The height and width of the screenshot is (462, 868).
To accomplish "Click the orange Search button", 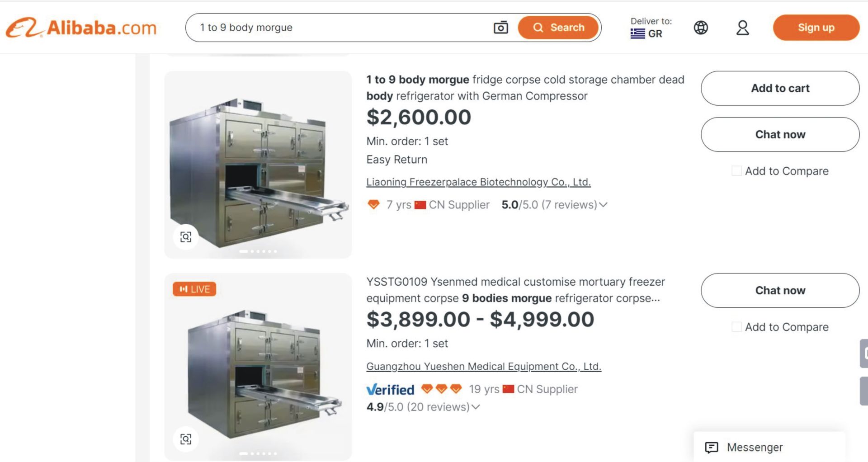I will click(x=558, y=28).
